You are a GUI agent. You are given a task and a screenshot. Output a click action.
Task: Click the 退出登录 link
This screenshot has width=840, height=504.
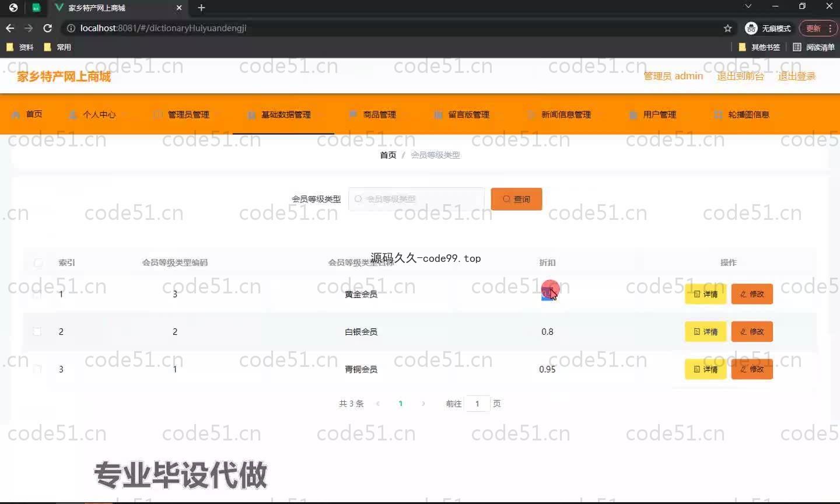(797, 76)
